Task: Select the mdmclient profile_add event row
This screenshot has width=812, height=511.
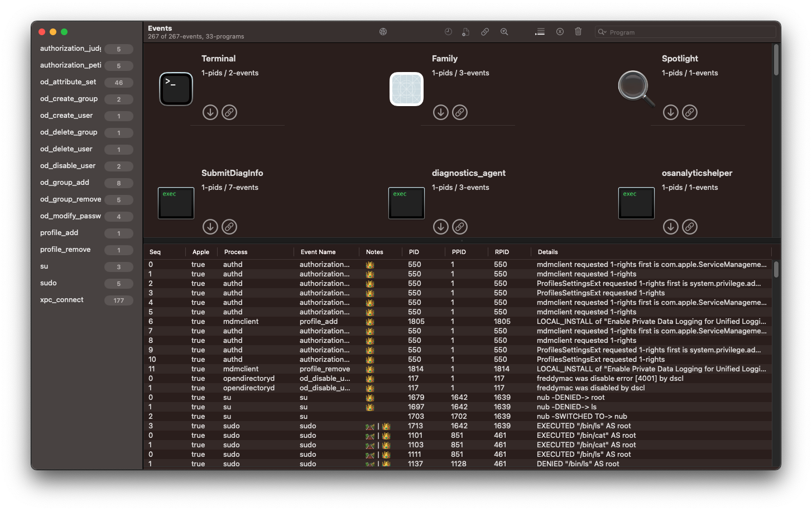Action: pyautogui.click(x=459, y=322)
